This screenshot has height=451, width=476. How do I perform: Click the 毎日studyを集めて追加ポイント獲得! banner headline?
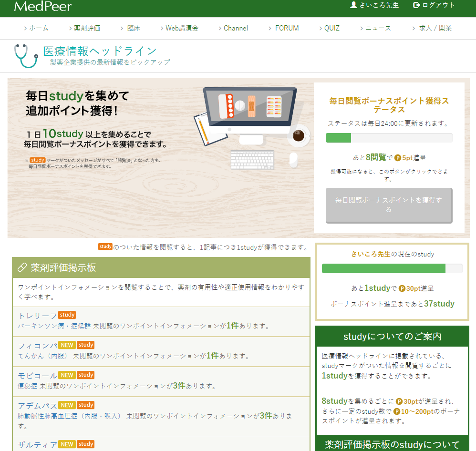pyautogui.click(x=77, y=103)
